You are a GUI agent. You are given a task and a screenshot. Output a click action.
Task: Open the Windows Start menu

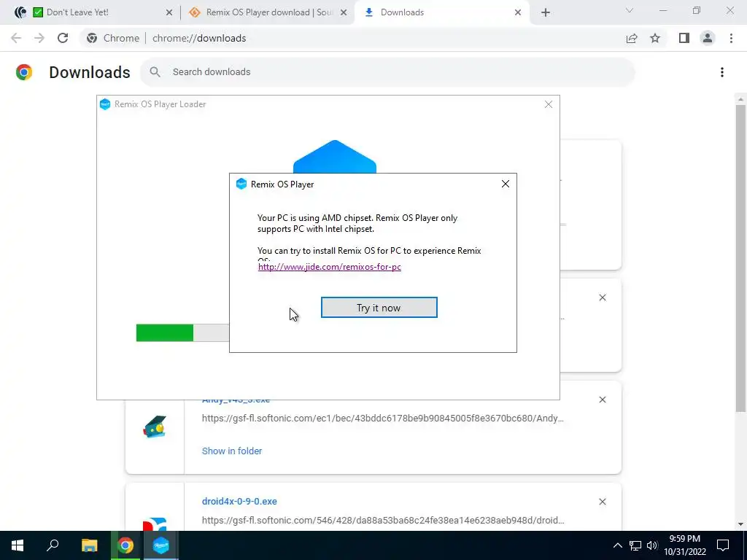point(18,545)
